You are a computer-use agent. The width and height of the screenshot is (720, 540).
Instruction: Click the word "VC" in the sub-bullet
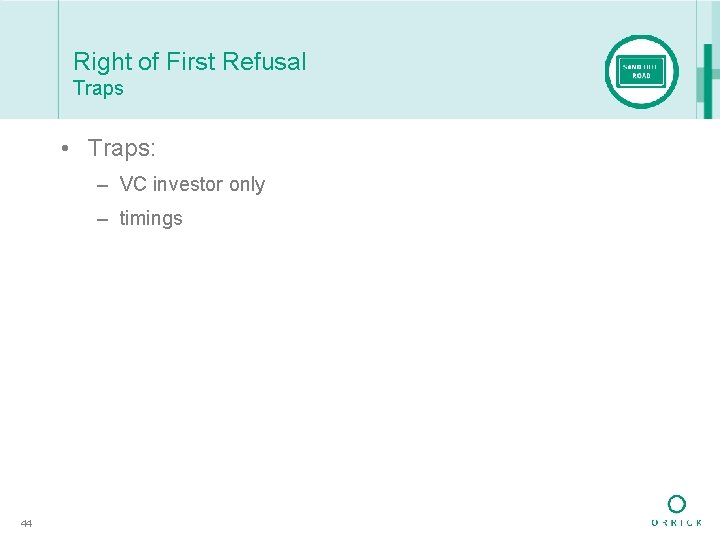tap(133, 184)
